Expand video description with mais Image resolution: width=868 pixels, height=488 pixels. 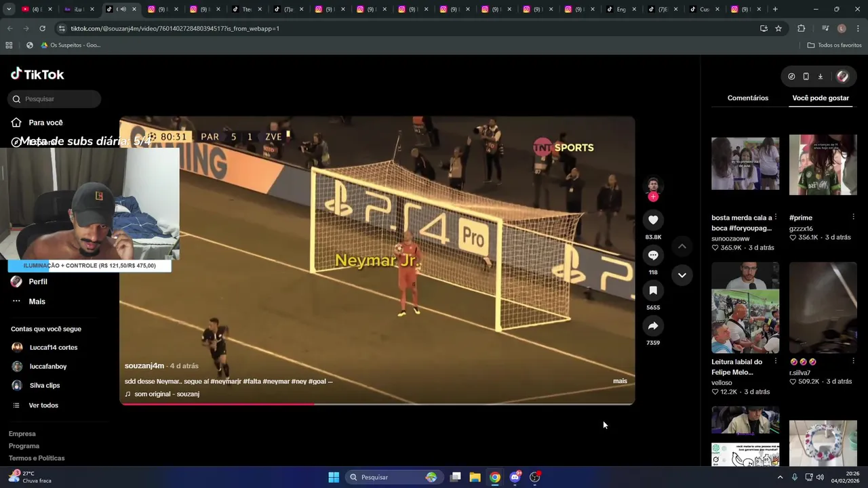pos(620,381)
